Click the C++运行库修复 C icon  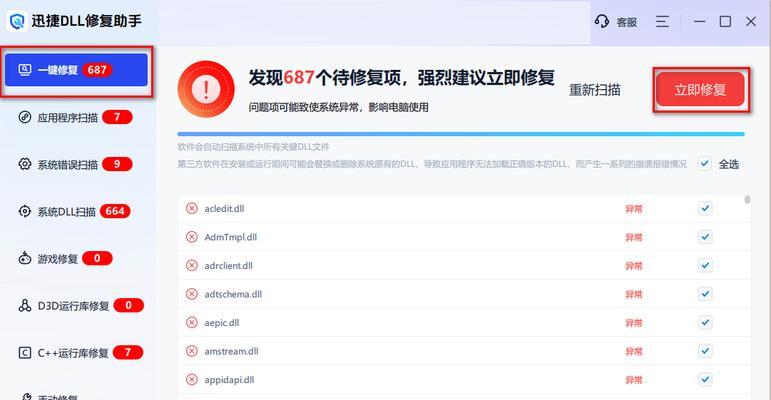25,352
